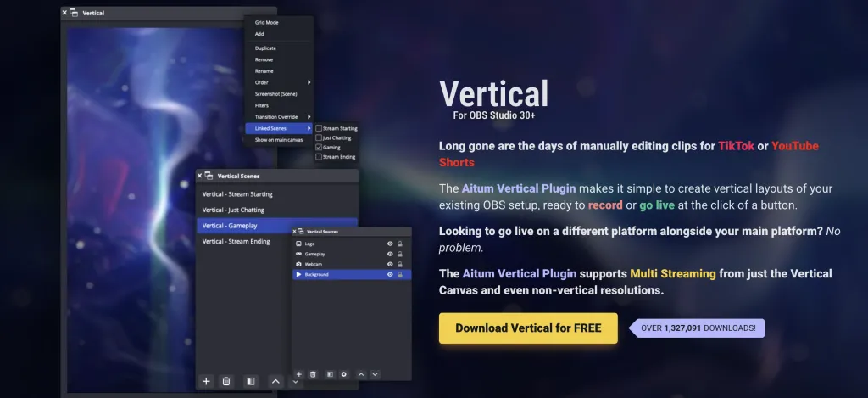The image size is (868, 398).
Task: Select the Webcam source name
Action: pos(314,265)
